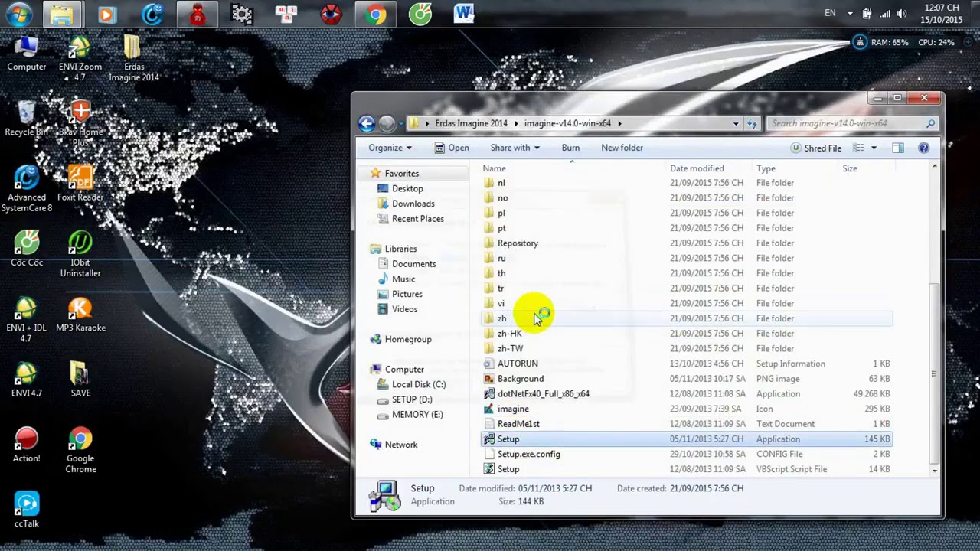Click the change view icon
This screenshot has width=980, height=551.
coord(858,148)
